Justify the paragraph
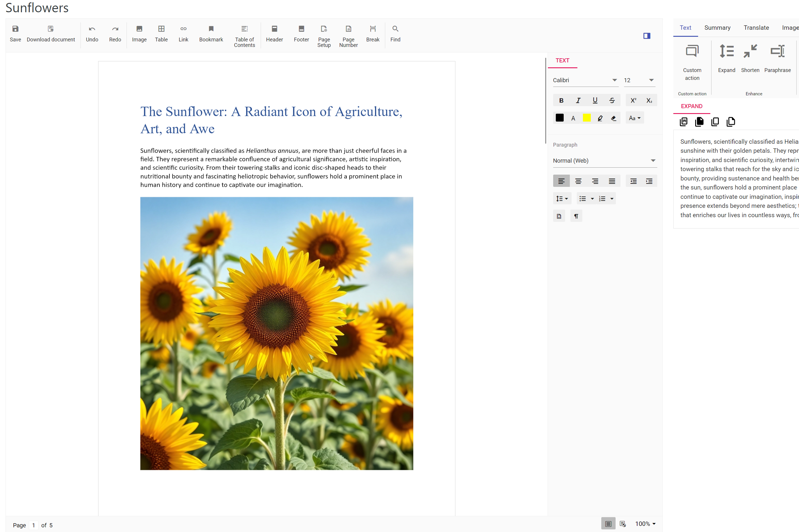 611,181
